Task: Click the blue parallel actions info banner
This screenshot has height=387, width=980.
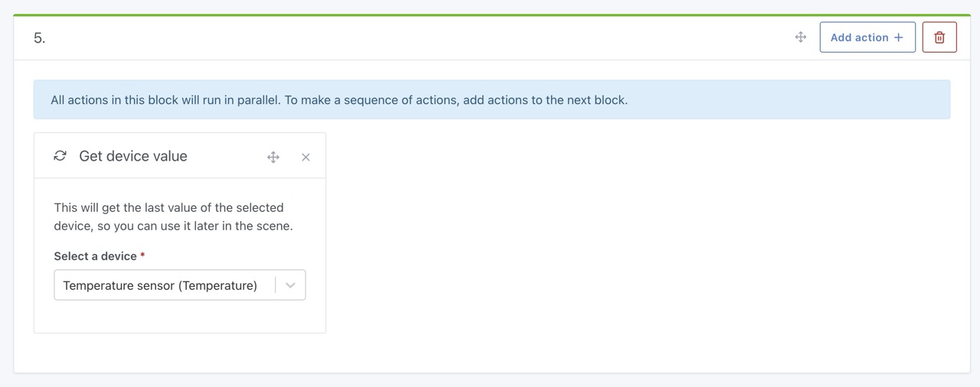Action: 492,99
